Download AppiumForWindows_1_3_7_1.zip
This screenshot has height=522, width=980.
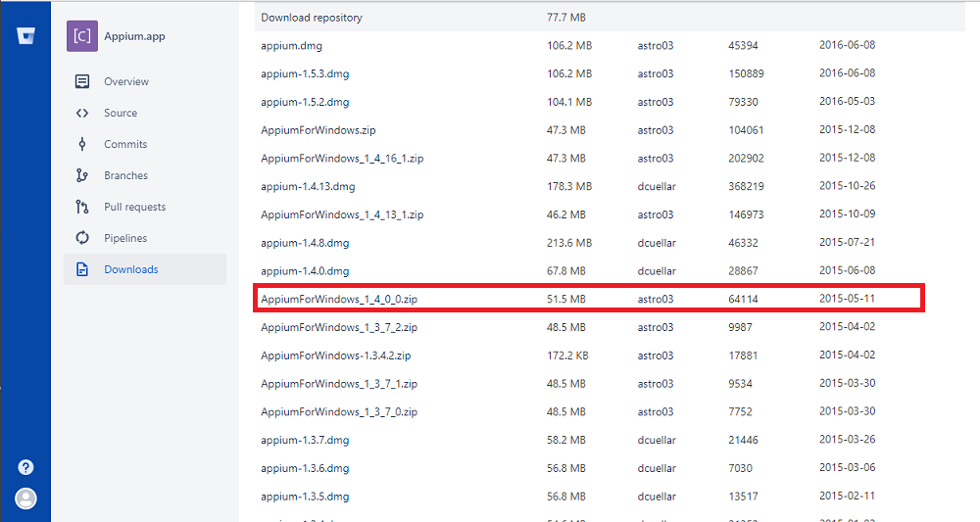(339, 383)
